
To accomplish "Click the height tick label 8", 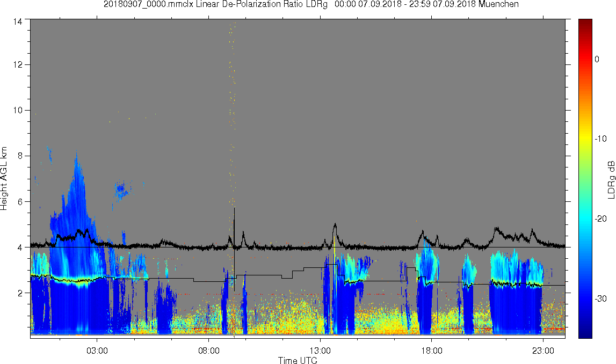I will coord(20,156).
